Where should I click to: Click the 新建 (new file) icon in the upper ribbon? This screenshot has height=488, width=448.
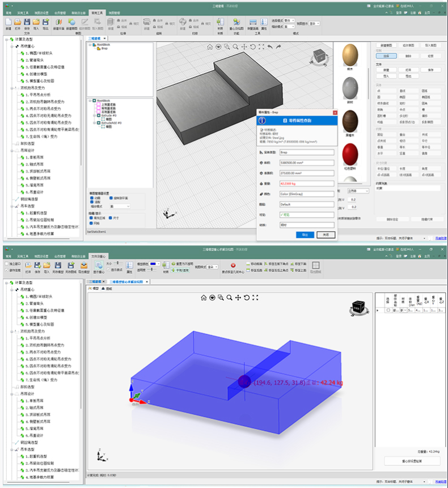click(x=9, y=22)
